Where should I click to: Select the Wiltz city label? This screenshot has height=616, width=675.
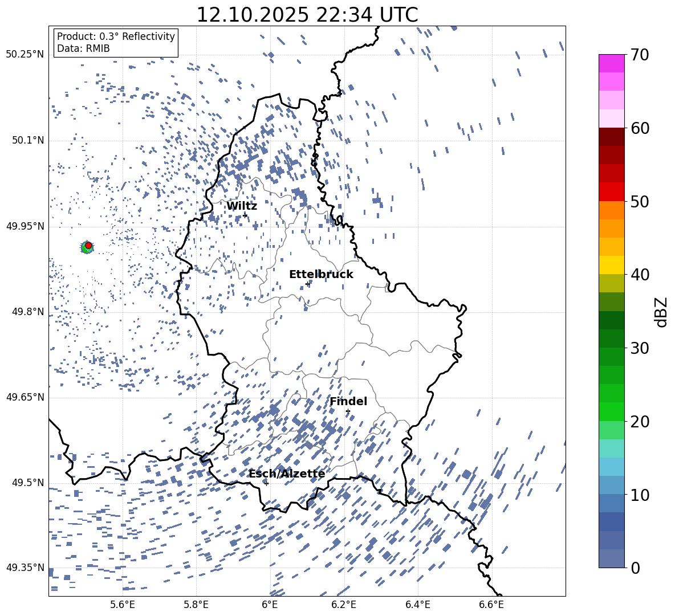coord(242,206)
